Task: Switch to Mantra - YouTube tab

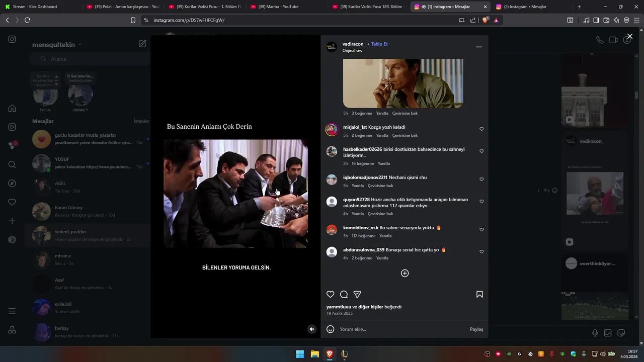Action: (286, 7)
